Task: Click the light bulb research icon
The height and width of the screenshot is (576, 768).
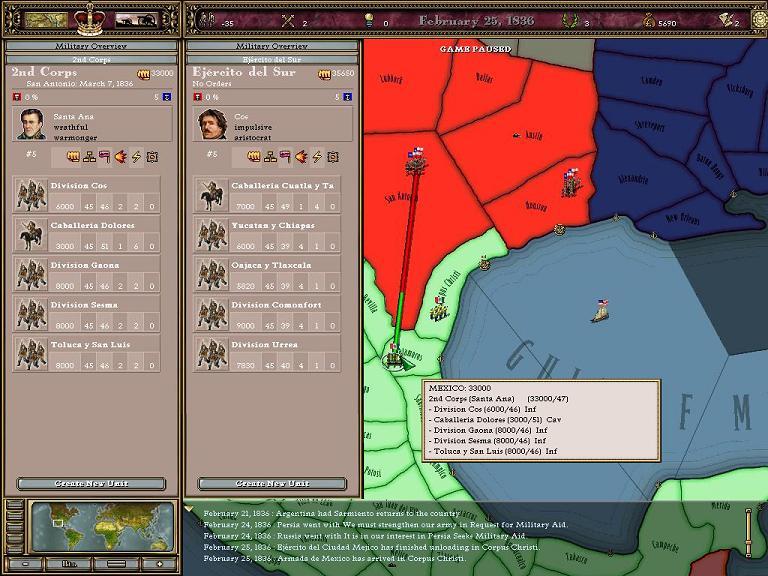Action: click(369, 21)
